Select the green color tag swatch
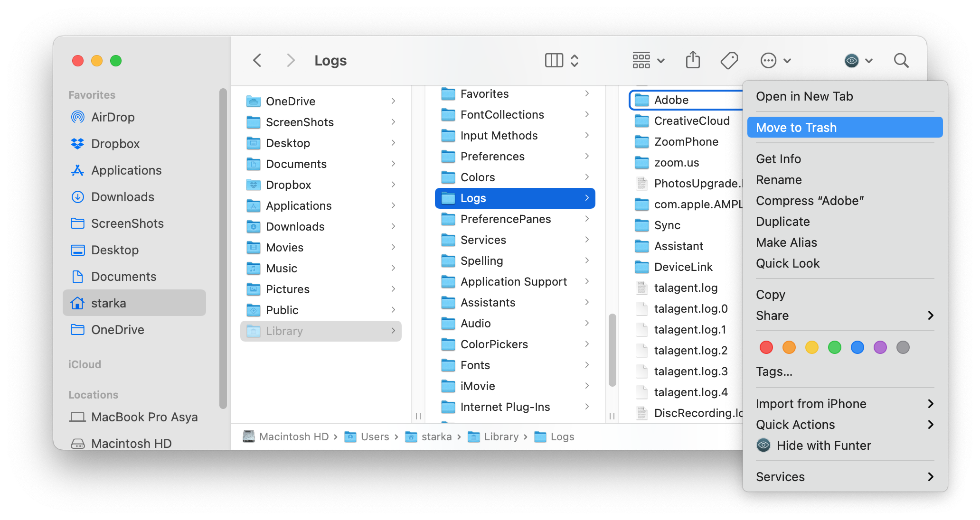Screen dimensions: 980x520 tap(835, 348)
